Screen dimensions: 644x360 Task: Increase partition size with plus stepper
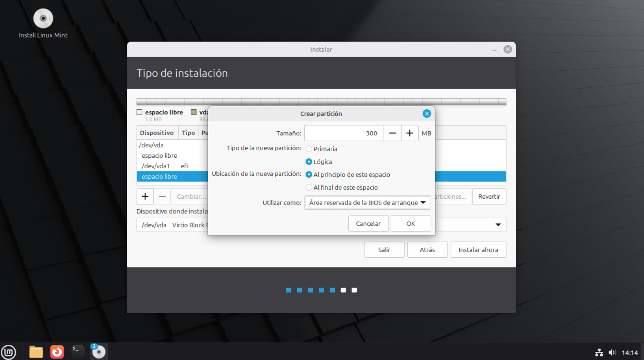tap(410, 133)
